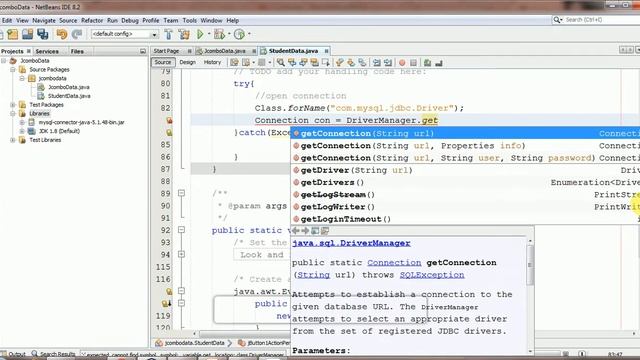Viewport: 640px width, 360px height.
Task: Click the Start Macro Recording red circle
Action: pos(402,62)
